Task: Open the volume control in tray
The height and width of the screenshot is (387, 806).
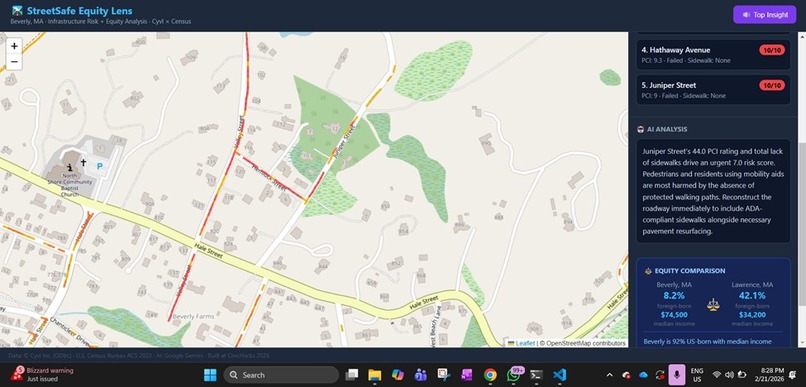Action: 729,375
